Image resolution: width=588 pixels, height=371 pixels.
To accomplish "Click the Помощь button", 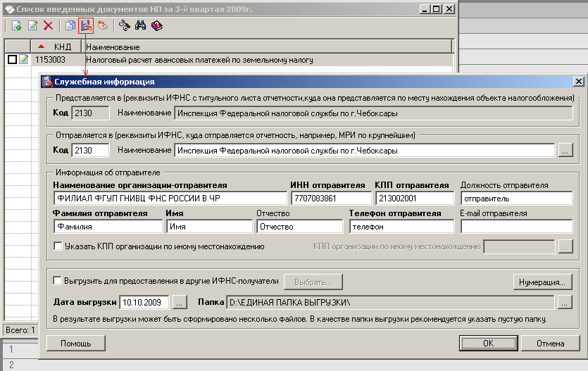I will point(76,344).
